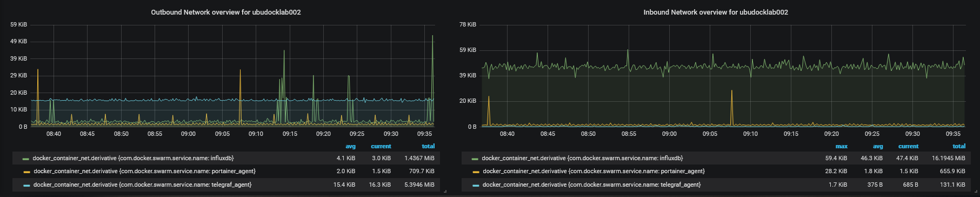The width and height of the screenshot is (980, 197).
Task: Click Outbound telegraf_agent current 16.3 KiB
Action: (379, 185)
